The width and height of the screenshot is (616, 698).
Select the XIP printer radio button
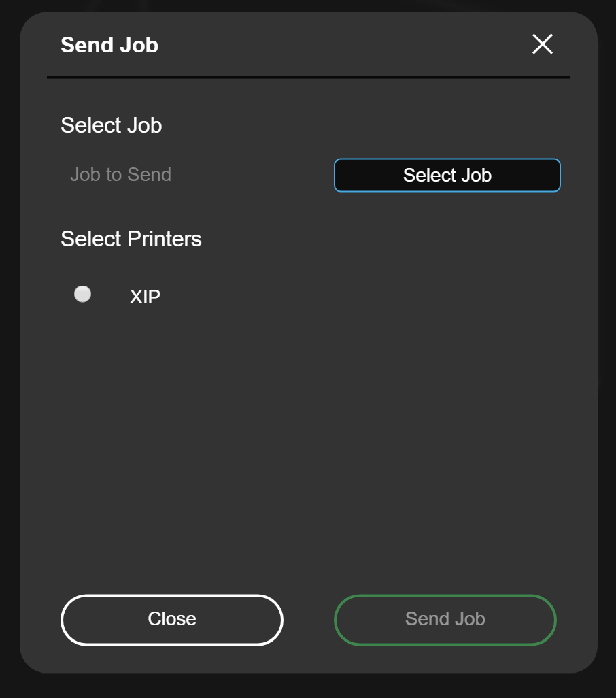(82, 295)
